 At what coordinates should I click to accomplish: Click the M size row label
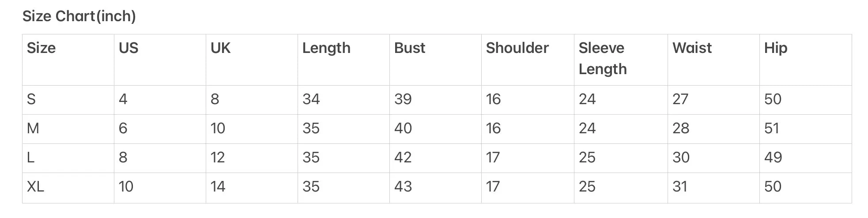[33, 128]
